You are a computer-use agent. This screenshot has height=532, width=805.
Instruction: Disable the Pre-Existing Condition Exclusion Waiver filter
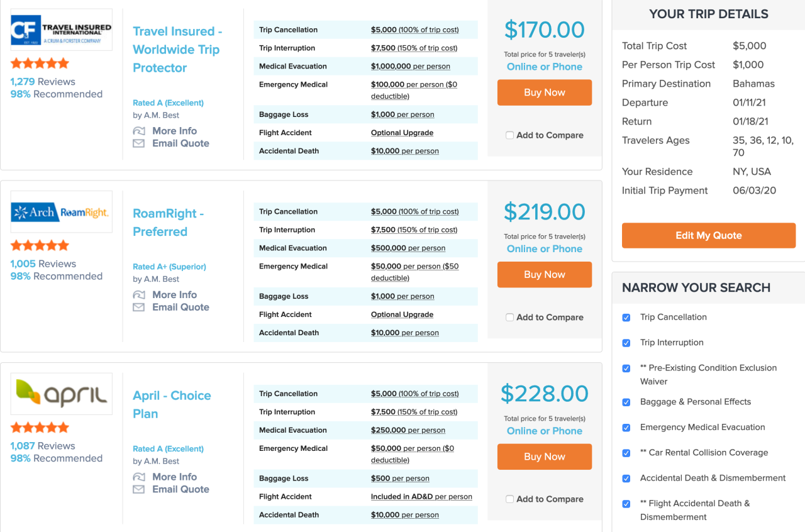pos(626,368)
